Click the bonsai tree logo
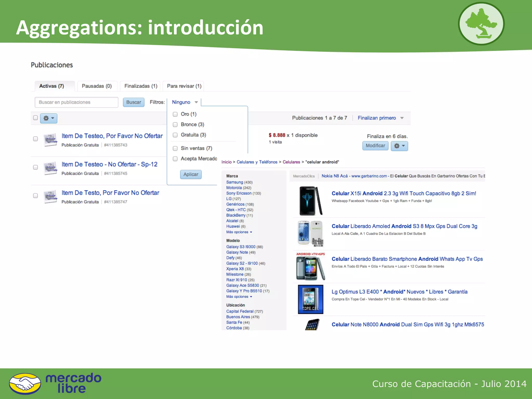Viewport: 532px width, 399px height. (x=481, y=24)
